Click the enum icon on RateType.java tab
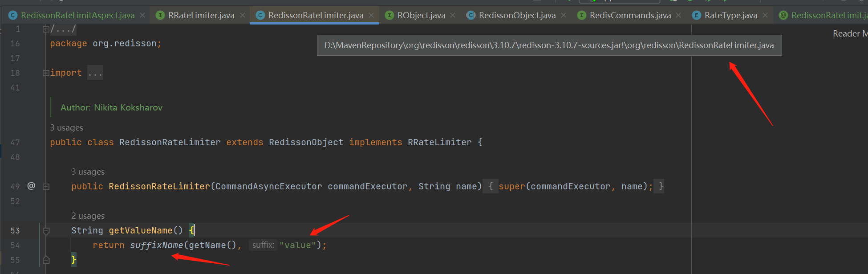This screenshot has width=868, height=274. [x=697, y=15]
